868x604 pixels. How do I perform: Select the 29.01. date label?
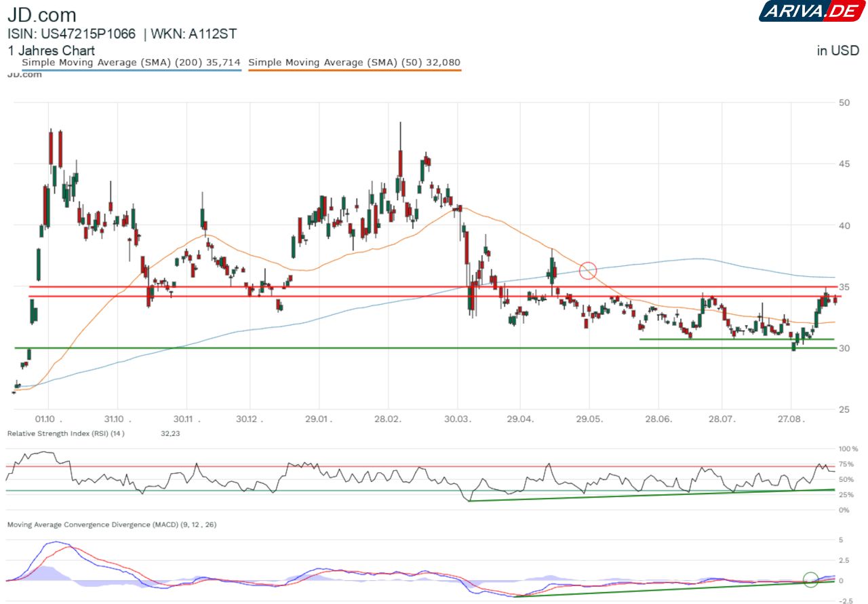tap(319, 419)
